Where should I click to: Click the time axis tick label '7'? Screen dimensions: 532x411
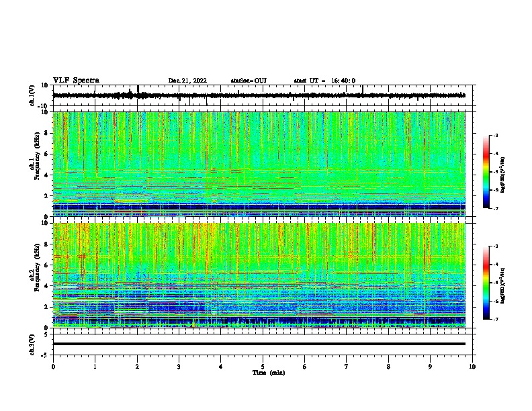point(347,367)
